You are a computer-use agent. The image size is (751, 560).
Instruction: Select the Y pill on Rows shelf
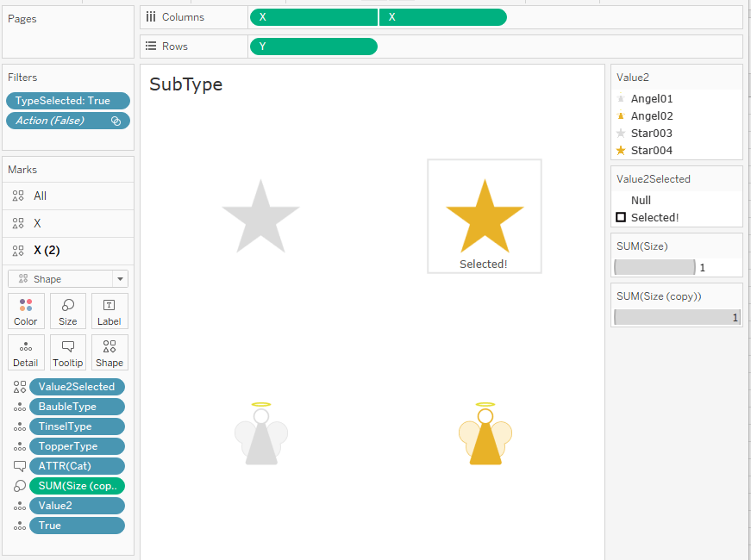coord(313,47)
